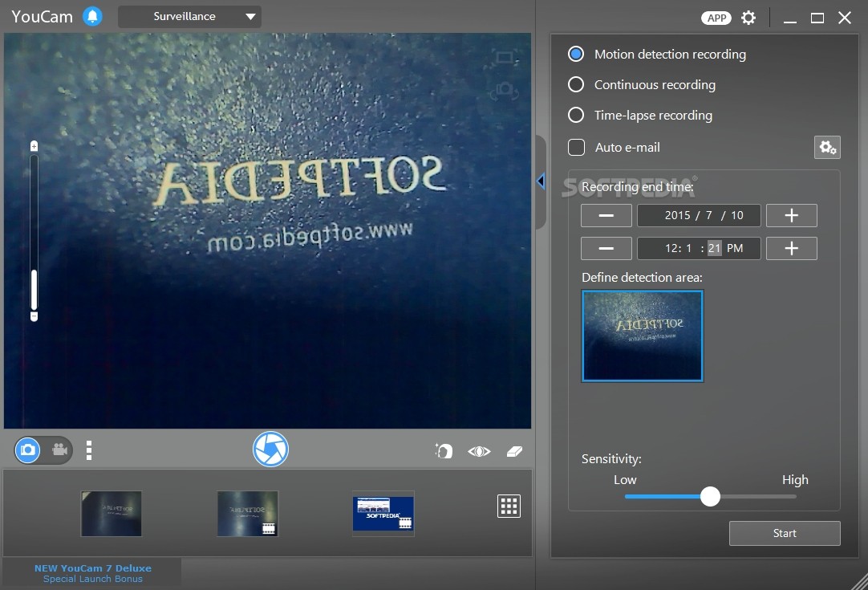Toggle the eye preview icon
This screenshot has height=590, width=868.
480,451
